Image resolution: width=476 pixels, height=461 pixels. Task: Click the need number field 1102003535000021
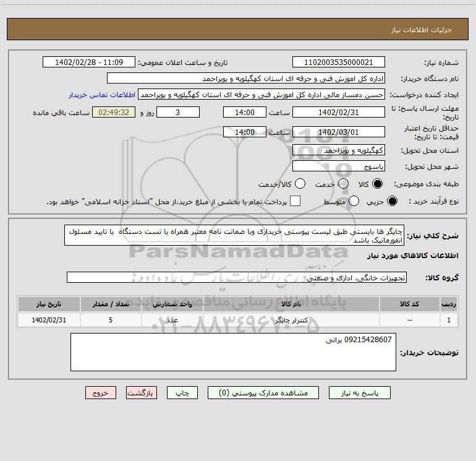coord(339,62)
